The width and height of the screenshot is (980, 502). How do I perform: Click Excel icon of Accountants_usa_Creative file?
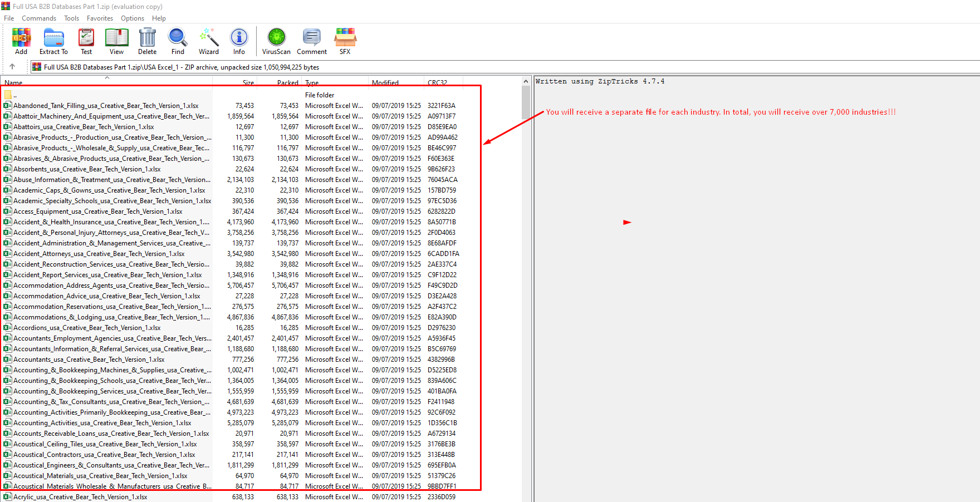(8, 359)
